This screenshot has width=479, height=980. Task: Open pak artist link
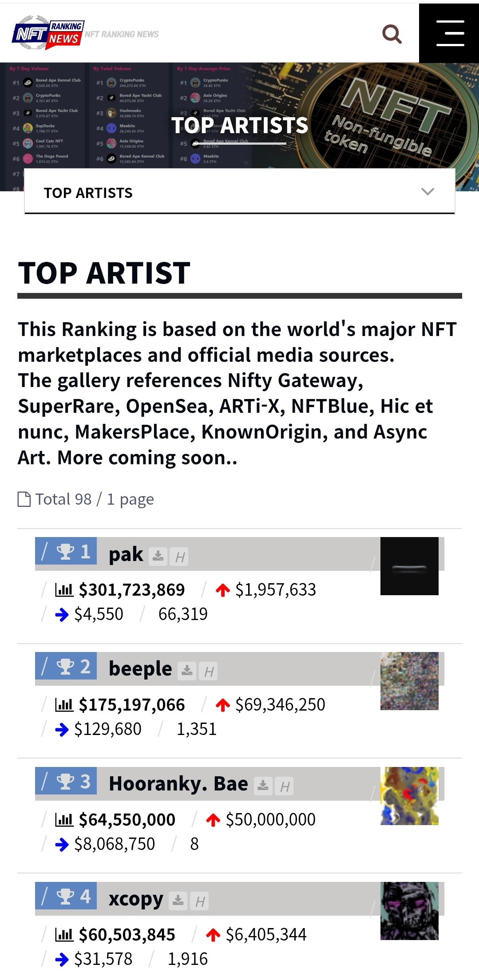[x=126, y=554]
